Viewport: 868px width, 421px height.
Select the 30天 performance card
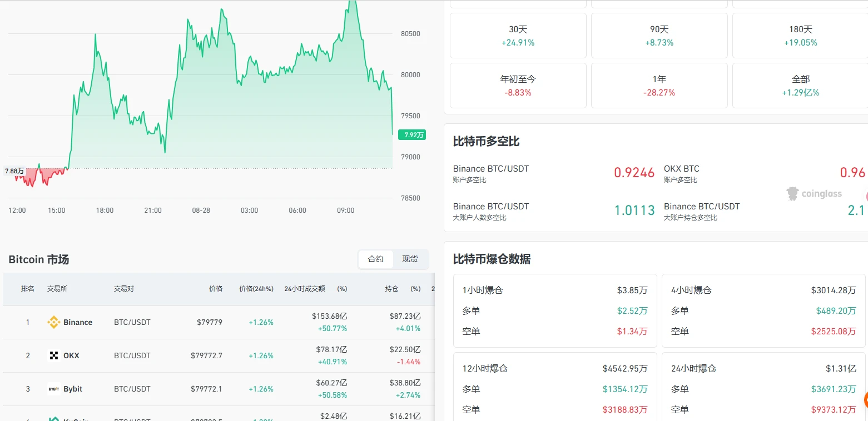(x=518, y=36)
